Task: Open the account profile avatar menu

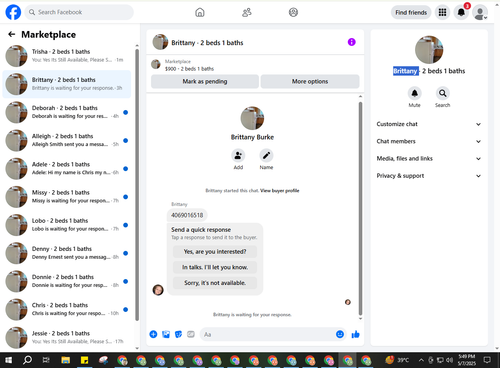Action: click(480, 13)
